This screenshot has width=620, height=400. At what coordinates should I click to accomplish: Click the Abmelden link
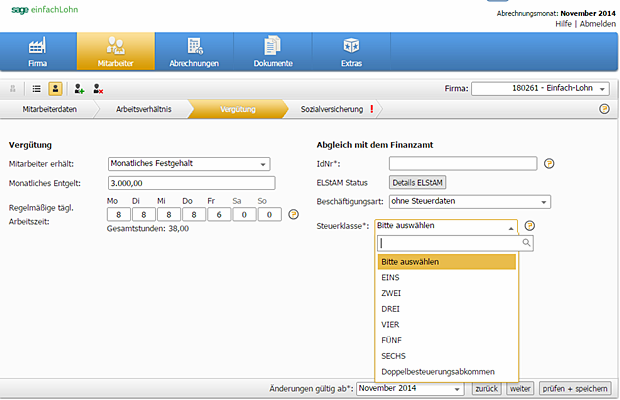tap(597, 24)
